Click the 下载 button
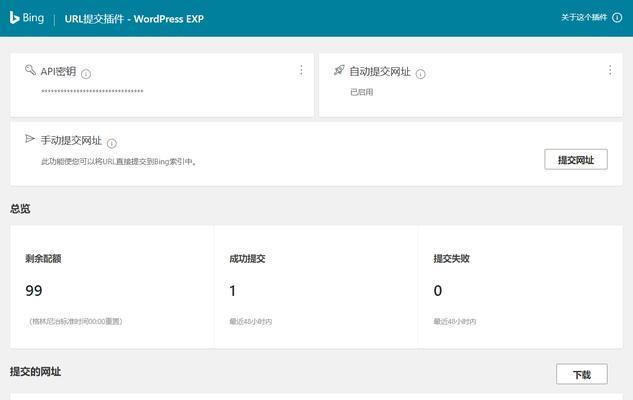 582,374
